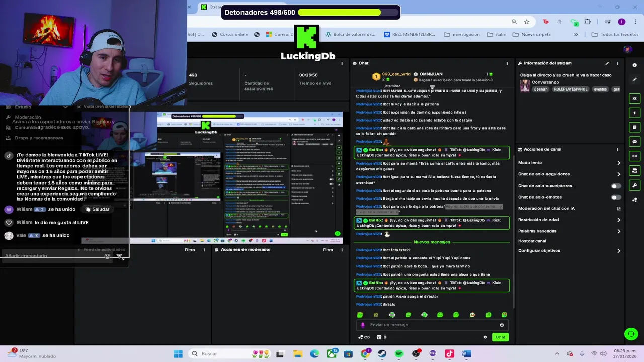
Task: Insert the last green emote in quick row
Action: click(504, 315)
